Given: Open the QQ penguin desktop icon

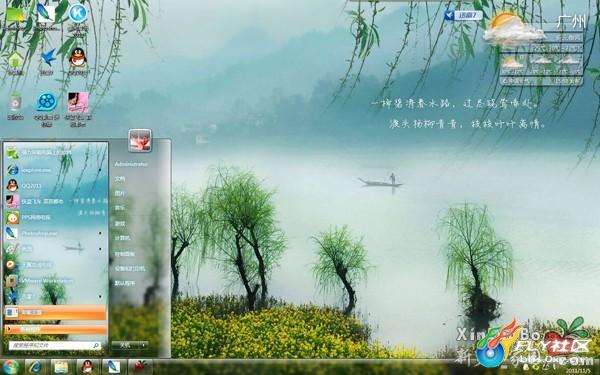Looking at the screenshot, I should pyautogui.click(x=78, y=57).
